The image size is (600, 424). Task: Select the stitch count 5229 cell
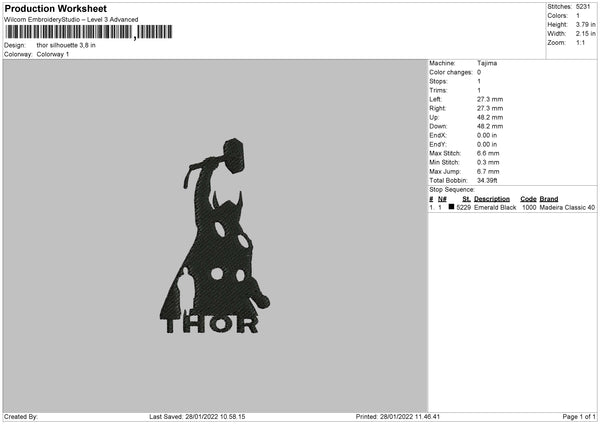point(464,207)
